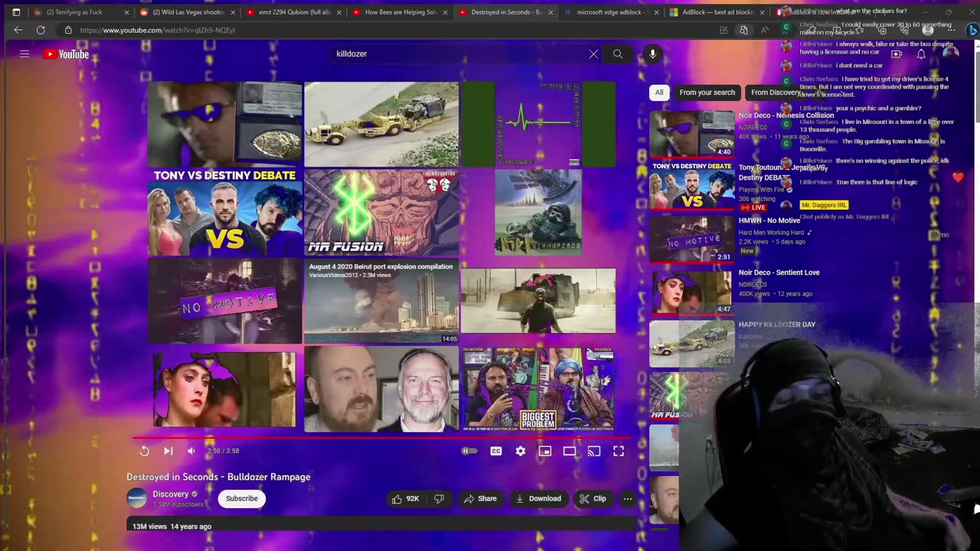Viewport: 980px width, 551px height.
Task: Open the Biggest Problem endscreen thumbnail
Action: pyautogui.click(x=537, y=389)
